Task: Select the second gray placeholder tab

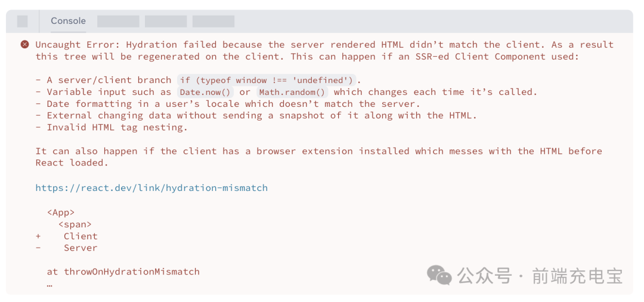Action: coord(166,21)
